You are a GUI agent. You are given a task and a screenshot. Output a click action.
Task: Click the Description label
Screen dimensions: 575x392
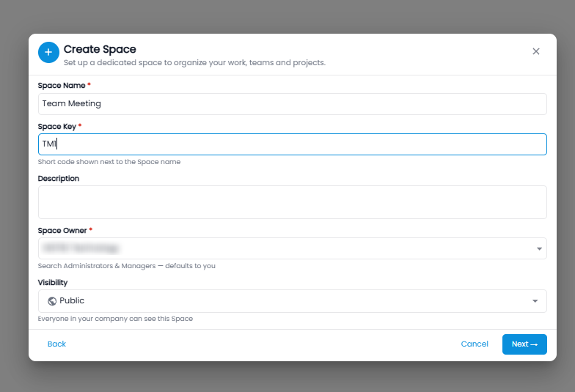[59, 179]
